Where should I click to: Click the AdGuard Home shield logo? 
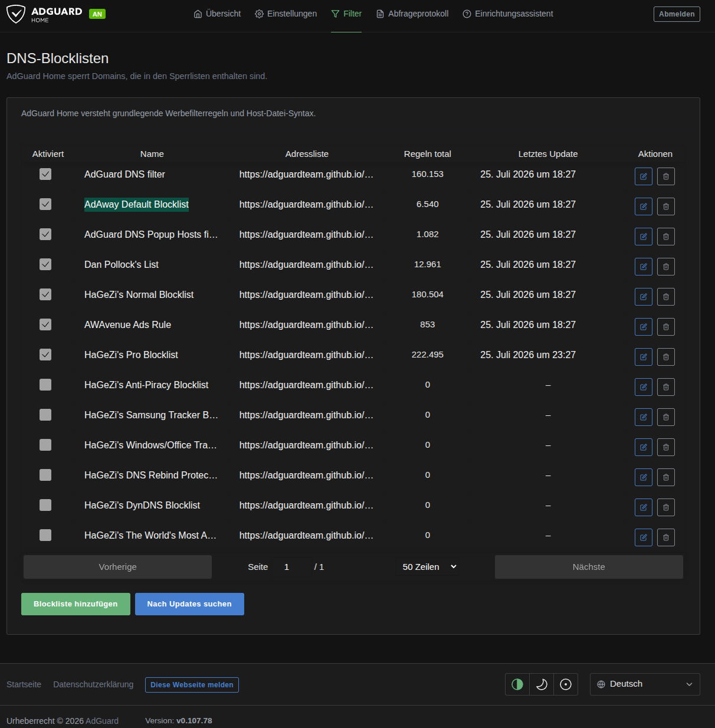click(x=16, y=14)
